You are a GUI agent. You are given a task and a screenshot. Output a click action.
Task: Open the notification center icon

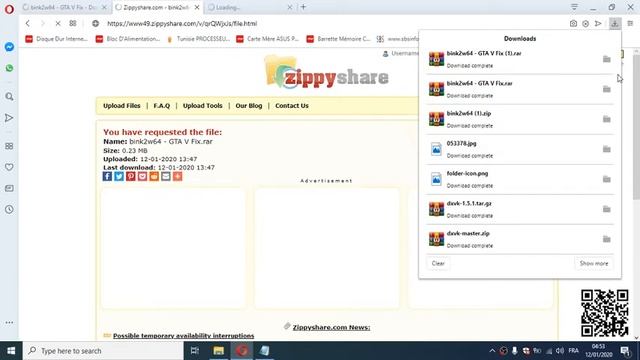point(625,351)
